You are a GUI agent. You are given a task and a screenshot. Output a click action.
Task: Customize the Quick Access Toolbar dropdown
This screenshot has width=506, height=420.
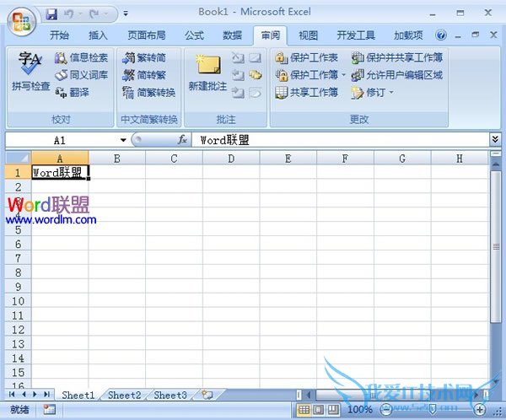tap(126, 13)
